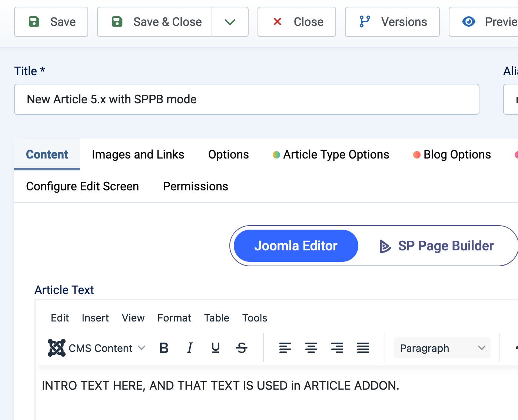The width and height of the screenshot is (518, 420).
Task: Toggle underline formatting
Action: tap(215, 348)
